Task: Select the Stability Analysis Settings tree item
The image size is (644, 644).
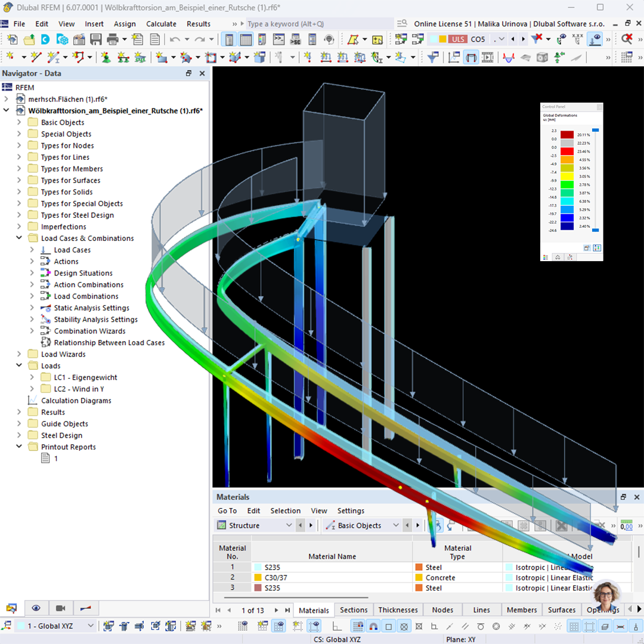Action: click(95, 319)
